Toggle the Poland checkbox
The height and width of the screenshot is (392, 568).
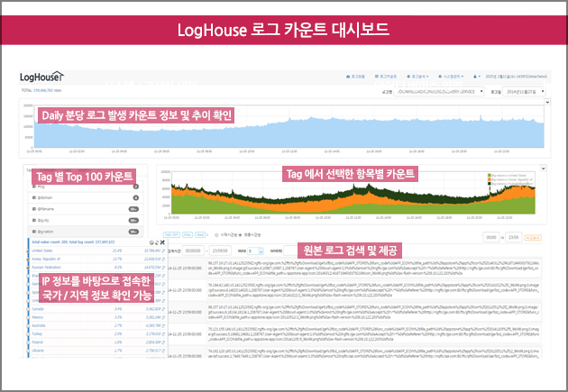29,342
